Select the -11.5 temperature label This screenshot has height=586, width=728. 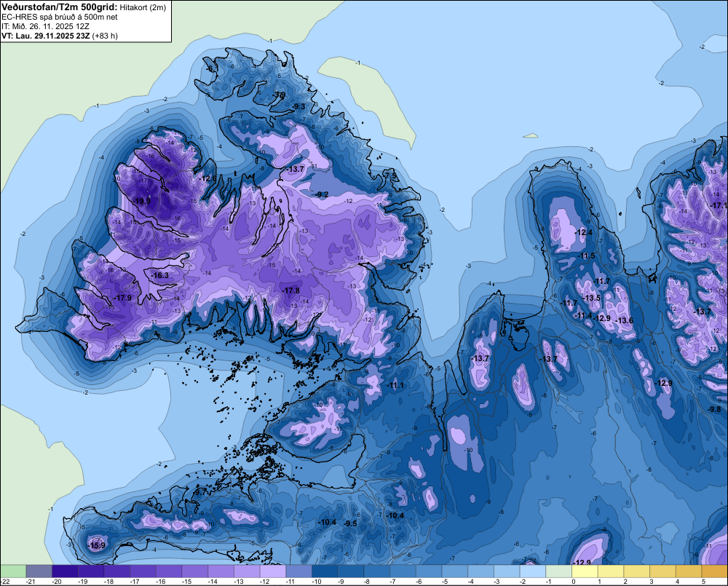586,256
